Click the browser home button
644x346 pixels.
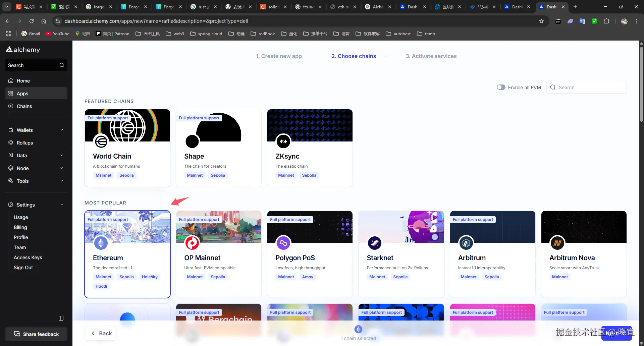tap(44, 21)
